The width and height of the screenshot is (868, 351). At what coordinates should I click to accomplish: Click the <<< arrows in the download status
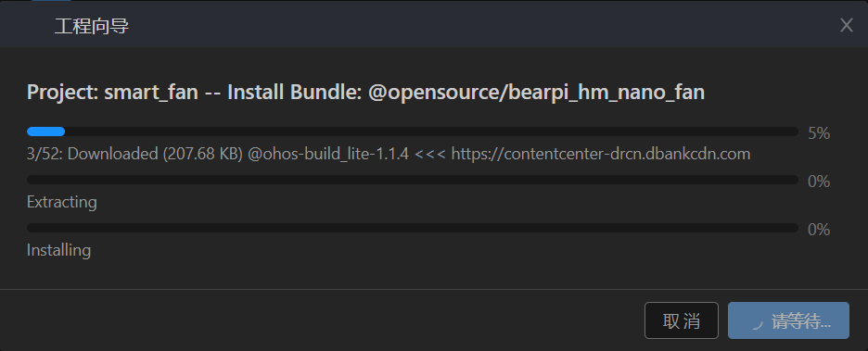[x=430, y=155]
